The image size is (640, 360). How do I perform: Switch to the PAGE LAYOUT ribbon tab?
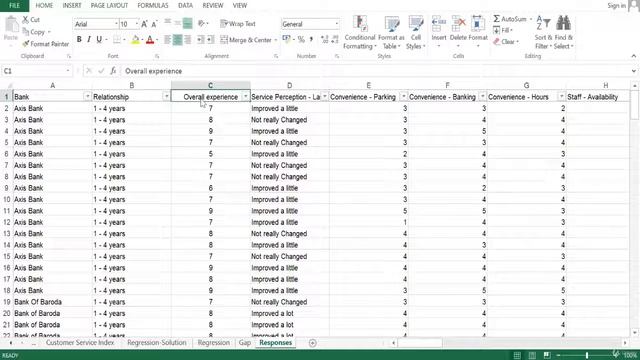tap(109, 6)
